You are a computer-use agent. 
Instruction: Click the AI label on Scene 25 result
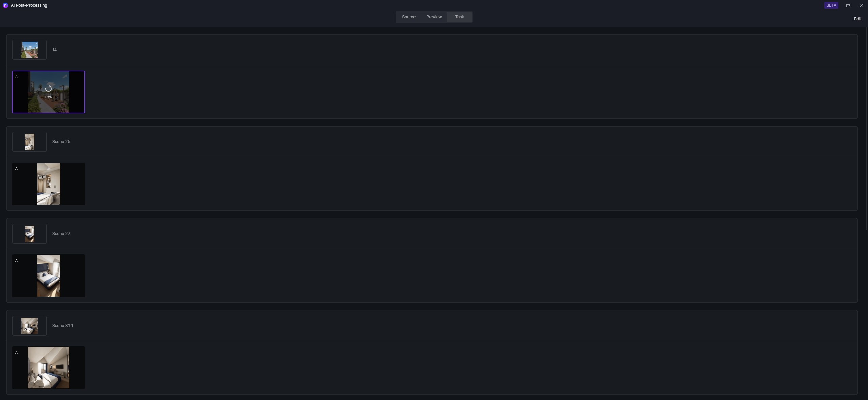tap(17, 169)
